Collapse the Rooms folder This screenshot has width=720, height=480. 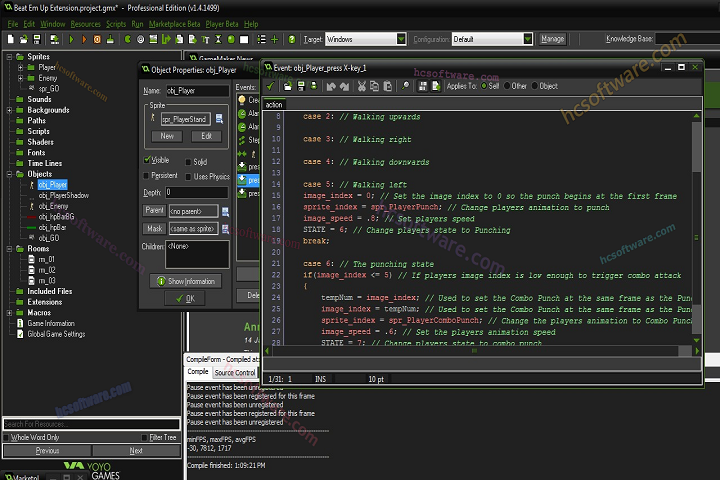point(9,248)
